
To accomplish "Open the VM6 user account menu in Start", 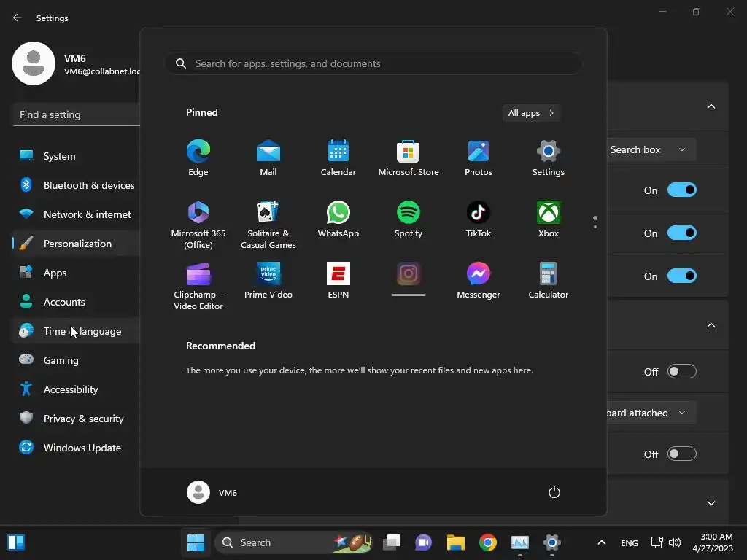I will click(212, 492).
